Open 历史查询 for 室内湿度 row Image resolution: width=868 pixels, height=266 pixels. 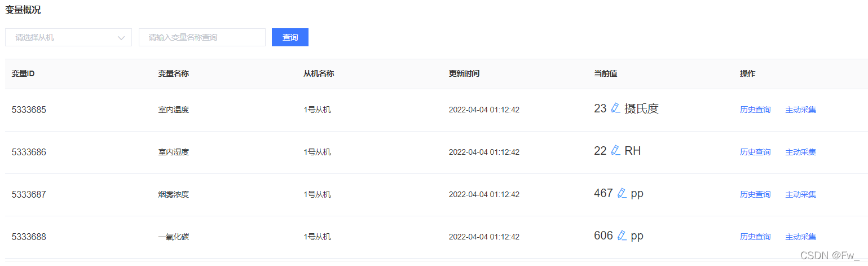tap(755, 152)
